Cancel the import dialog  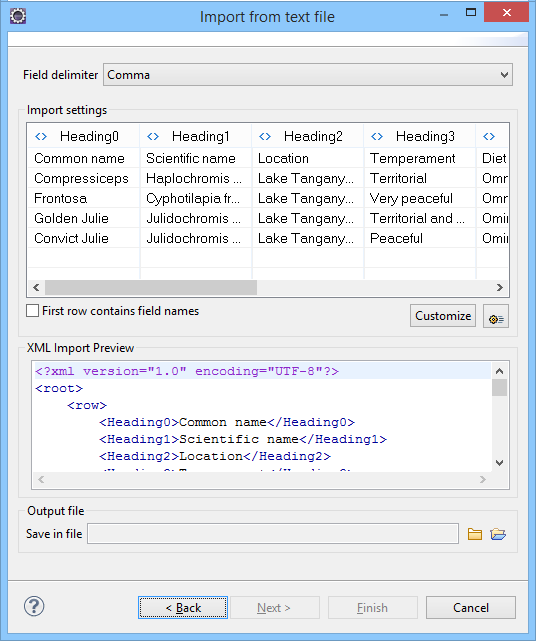[471, 607]
